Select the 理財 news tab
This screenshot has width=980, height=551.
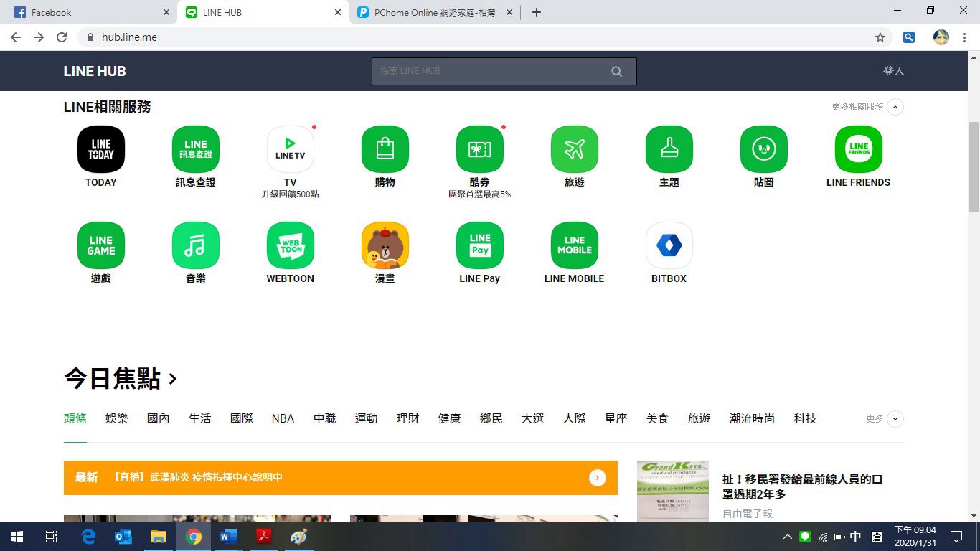tap(408, 418)
